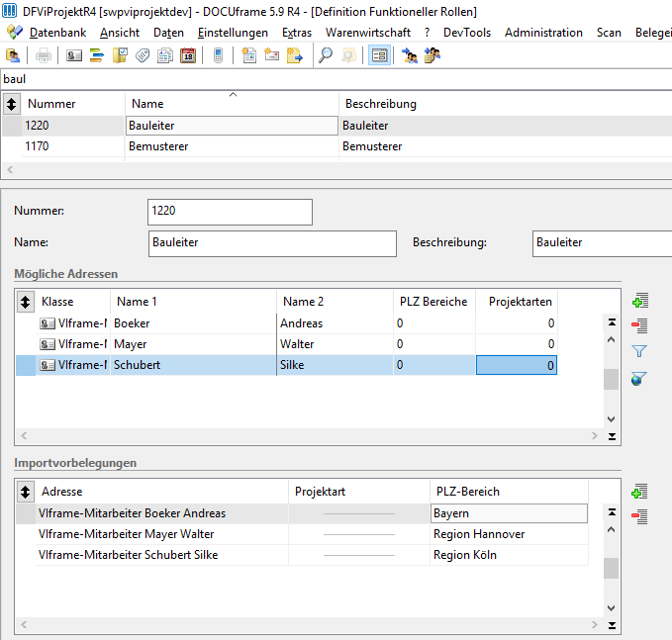Open Projektart dropdown for Mayer Walter row
Image resolution: width=672 pixels, height=640 pixels.
pos(359,534)
